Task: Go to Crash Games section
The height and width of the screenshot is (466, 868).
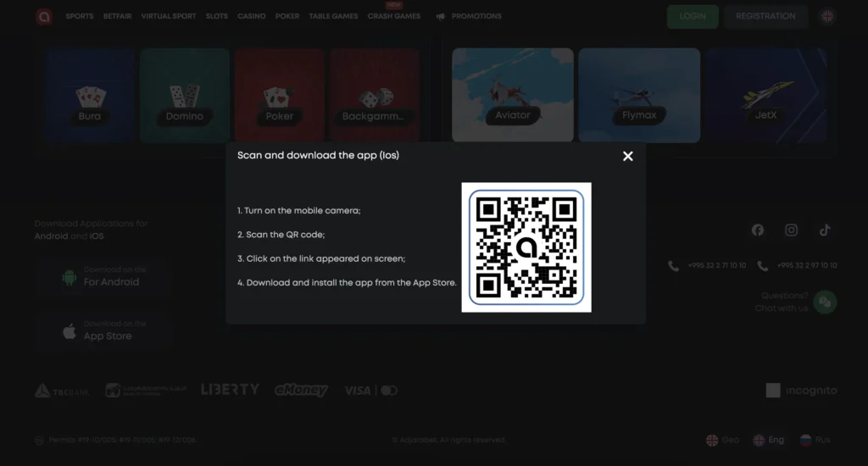Action: (x=393, y=16)
